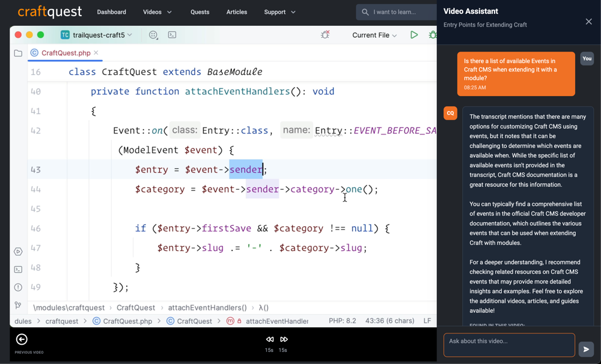601x364 pixels.
Task: Click the send message arrow button
Action: click(x=586, y=349)
